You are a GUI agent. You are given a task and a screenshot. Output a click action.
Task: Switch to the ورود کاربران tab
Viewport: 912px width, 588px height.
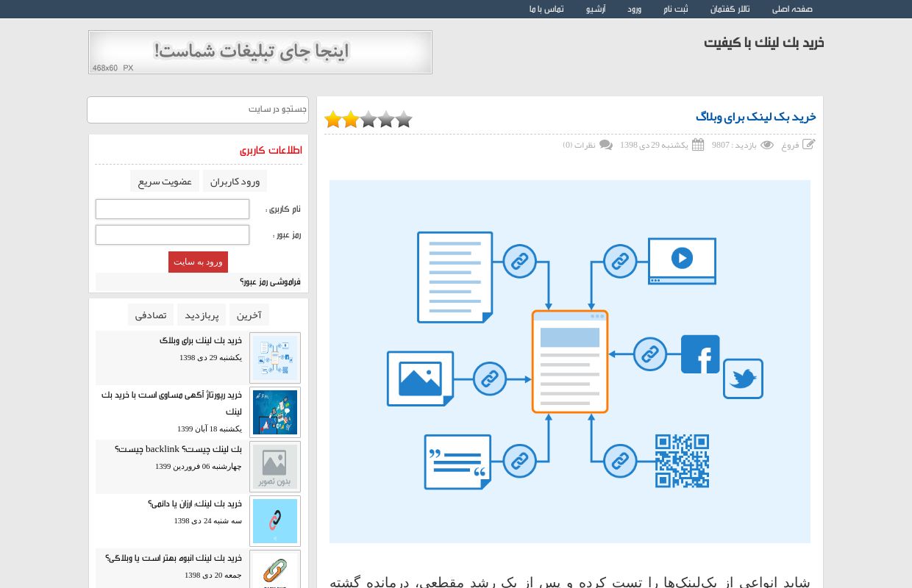(x=235, y=181)
